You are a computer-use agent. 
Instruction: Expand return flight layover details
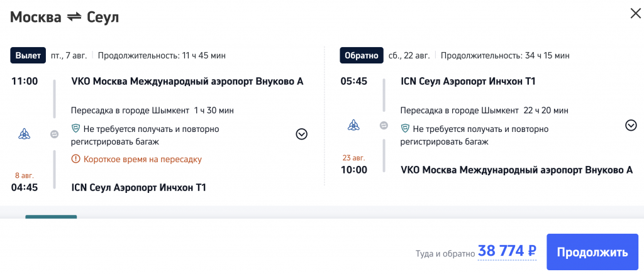tap(631, 125)
